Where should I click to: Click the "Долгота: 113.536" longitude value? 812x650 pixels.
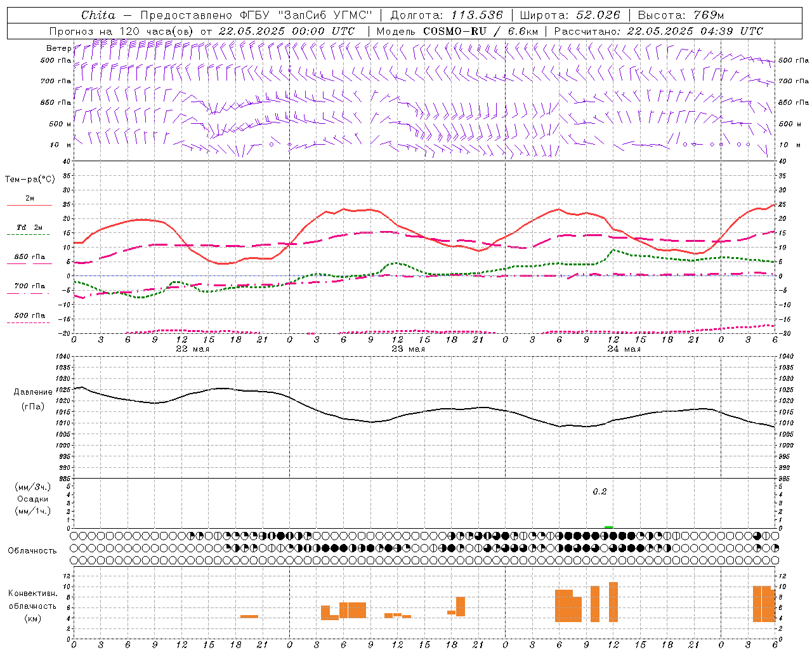coord(447,15)
